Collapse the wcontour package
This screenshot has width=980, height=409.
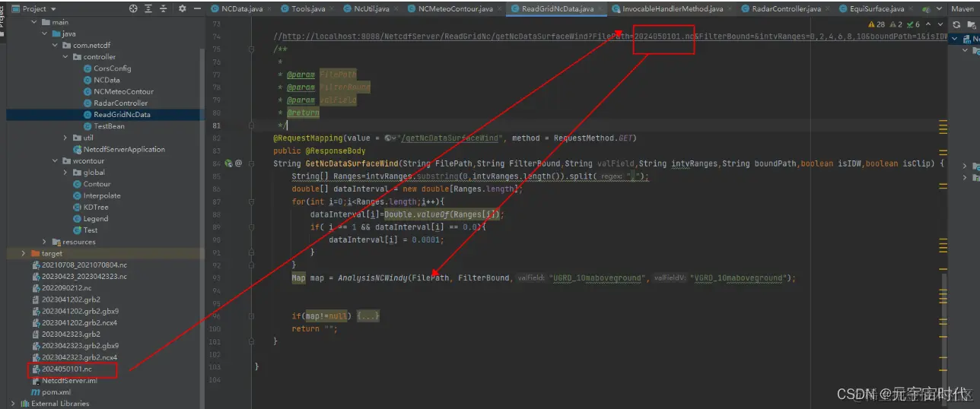click(x=56, y=161)
